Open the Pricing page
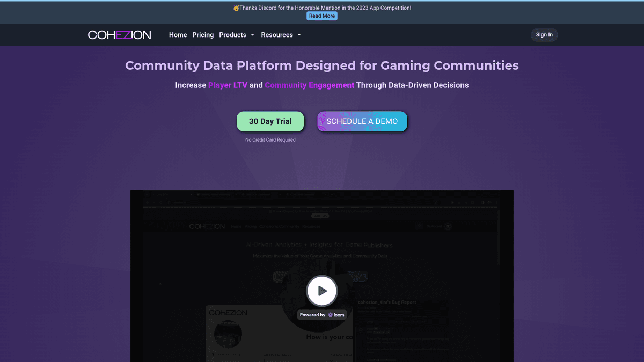The image size is (644, 362). point(203,35)
